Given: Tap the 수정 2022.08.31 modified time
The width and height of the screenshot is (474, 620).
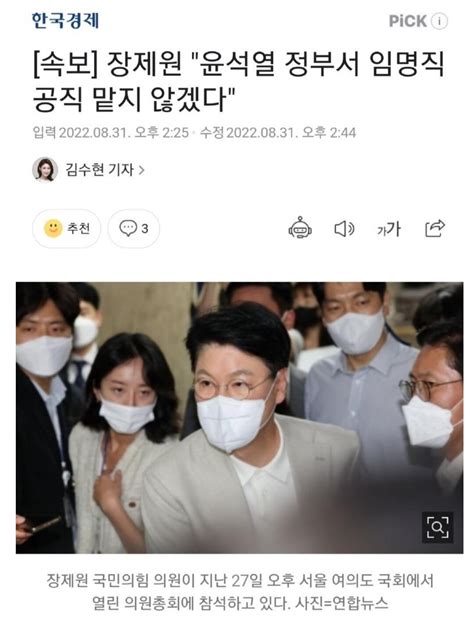Looking at the screenshot, I should coord(278,132).
